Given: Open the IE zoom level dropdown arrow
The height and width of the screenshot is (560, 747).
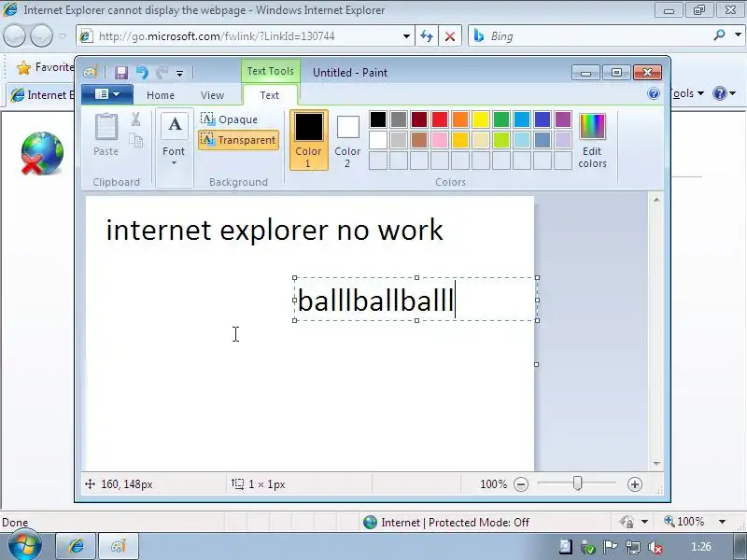Looking at the screenshot, I should (722, 522).
